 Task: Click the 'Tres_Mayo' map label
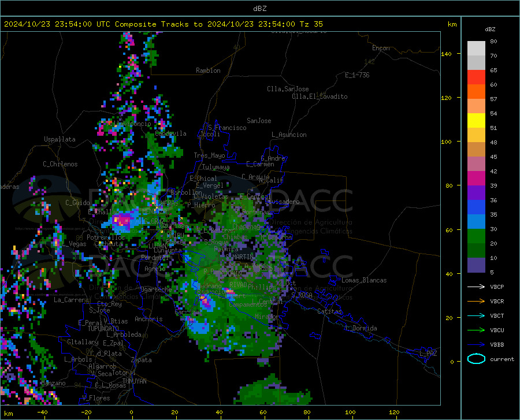point(209,155)
